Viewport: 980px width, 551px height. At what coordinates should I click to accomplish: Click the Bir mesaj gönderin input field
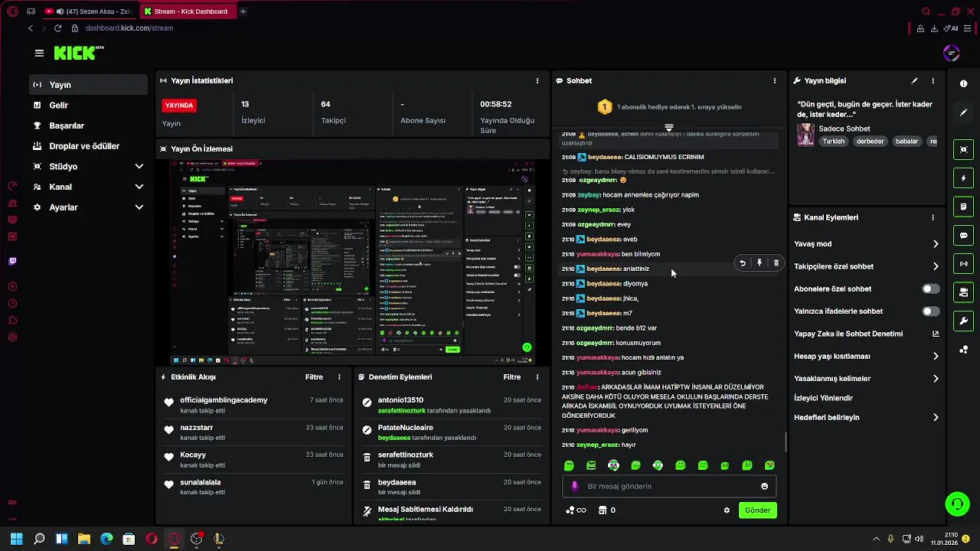pyautogui.click(x=670, y=486)
